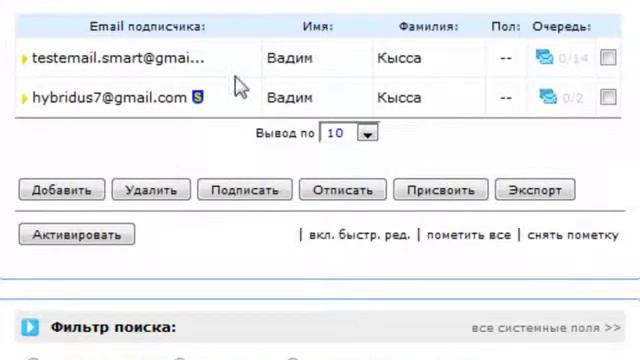Open mail queue icon in testemail.smart row
The height and width of the screenshot is (360, 640).
(x=544, y=57)
